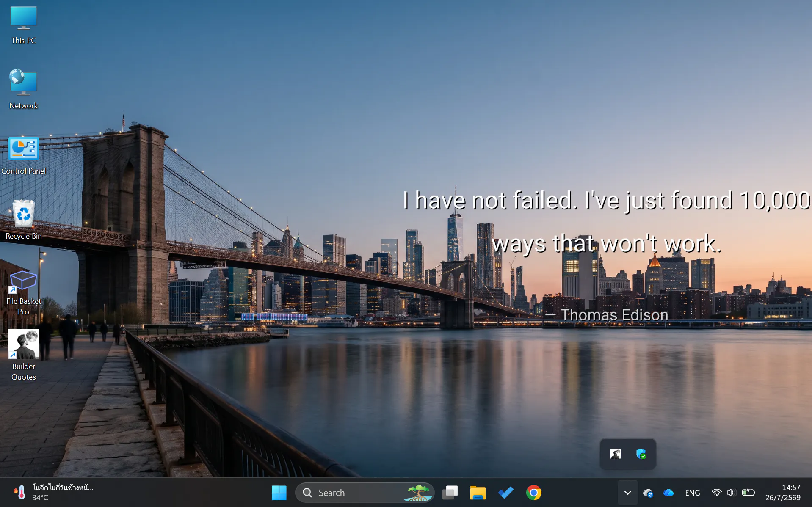
Task: Select the File Basket Pro shortcut
Action: click(x=24, y=293)
